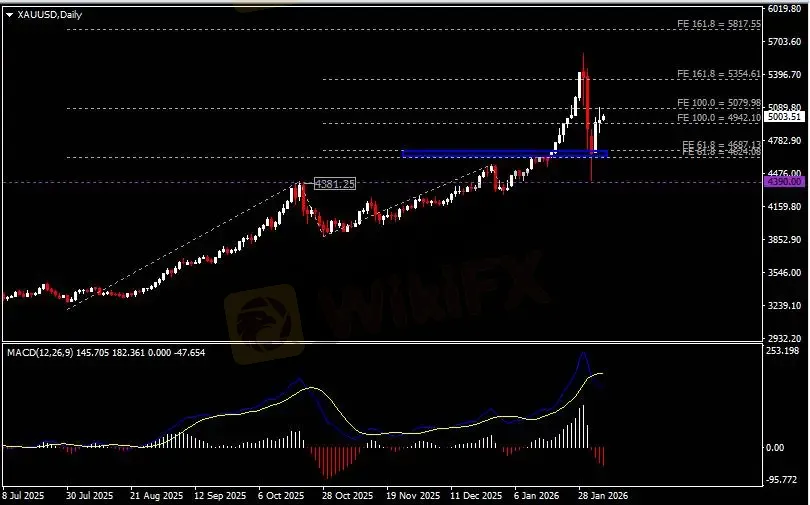Click the 4381.25 price tag box
Viewport: 810px width, 505px height.
click(x=335, y=184)
